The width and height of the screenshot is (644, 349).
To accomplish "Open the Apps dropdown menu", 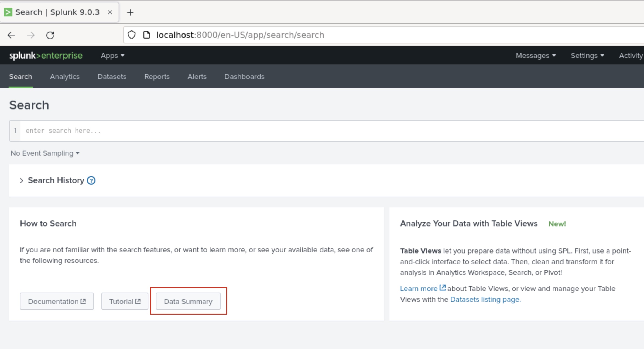I will pyautogui.click(x=112, y=56).
